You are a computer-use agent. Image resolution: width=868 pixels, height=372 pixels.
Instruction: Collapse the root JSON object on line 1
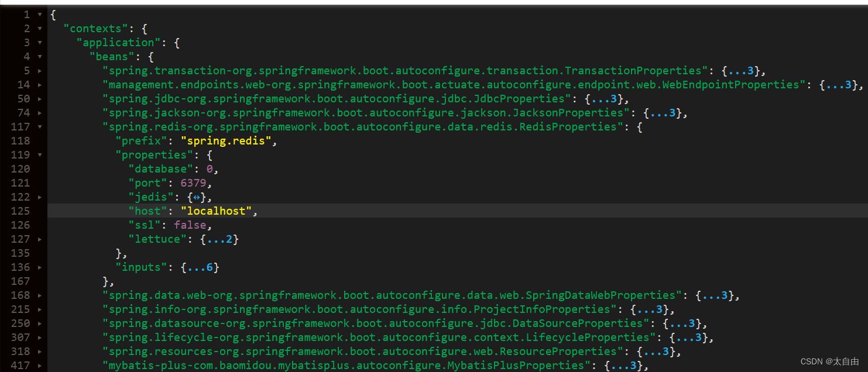point(40,14)
